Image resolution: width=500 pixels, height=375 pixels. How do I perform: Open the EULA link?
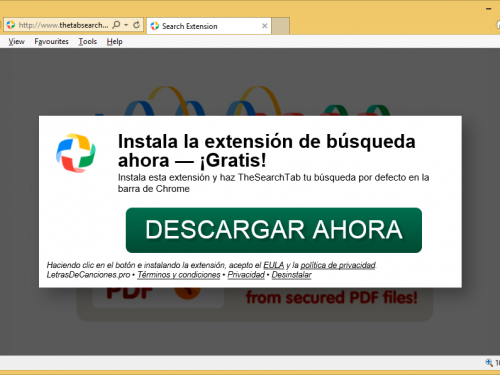click(x=274, y=265)
